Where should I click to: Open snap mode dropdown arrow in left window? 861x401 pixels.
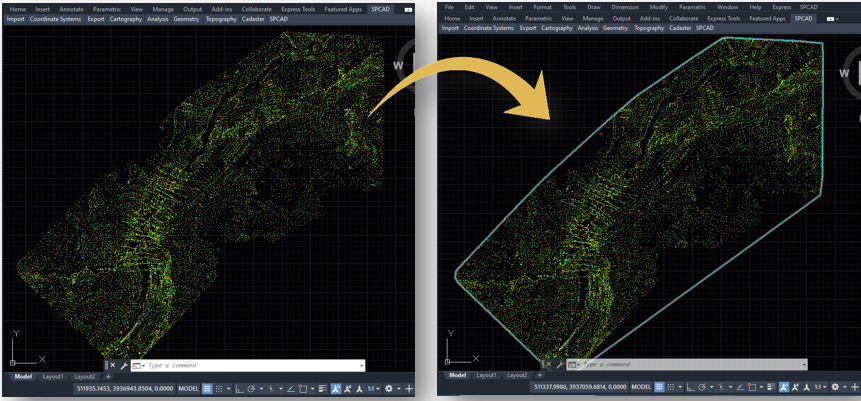pos(228,388)
